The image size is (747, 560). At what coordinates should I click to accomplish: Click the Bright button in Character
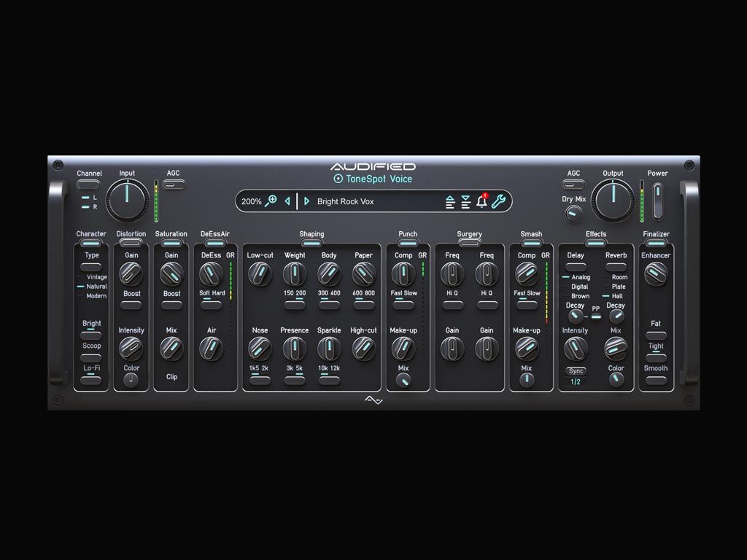pos(91,335)
